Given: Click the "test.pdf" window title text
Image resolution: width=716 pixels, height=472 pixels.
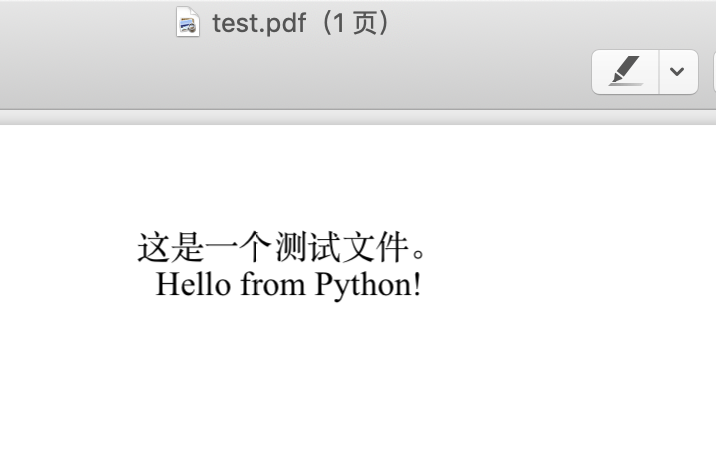Looking at the screenshot, I should point(258,23).
